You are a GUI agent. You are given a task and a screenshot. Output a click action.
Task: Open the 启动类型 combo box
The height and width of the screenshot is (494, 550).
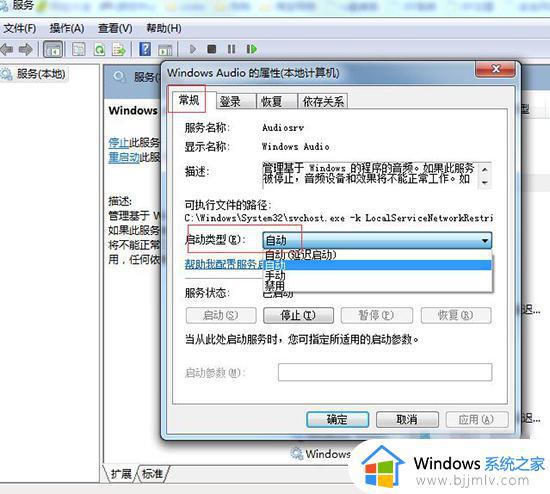point(377,240)
